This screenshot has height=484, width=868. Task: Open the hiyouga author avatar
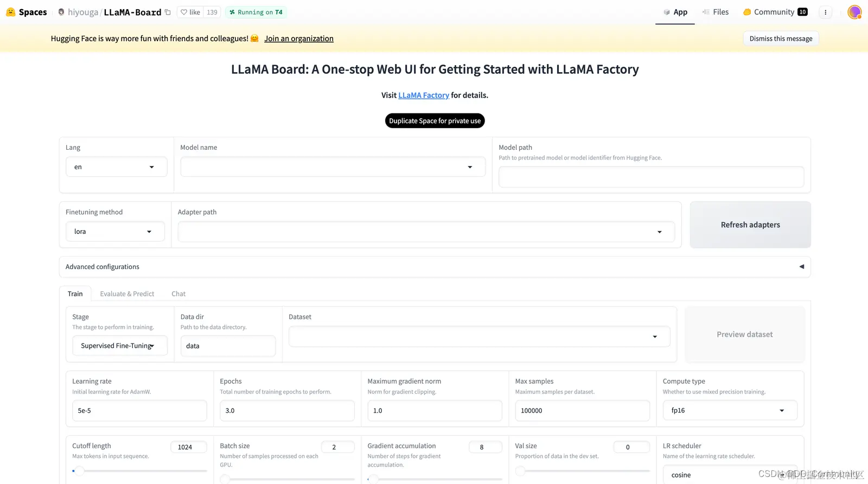61,12
